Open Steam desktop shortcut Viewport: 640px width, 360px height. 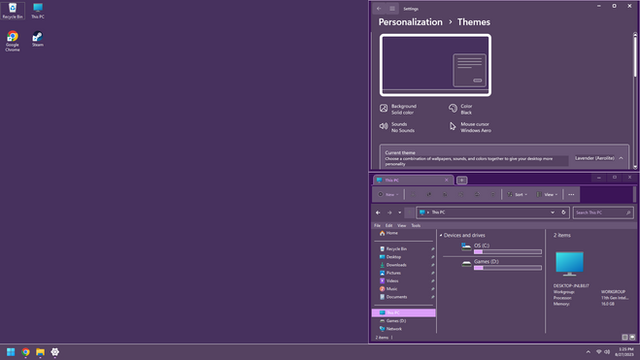pyautogui.click(x=38, y=39)
